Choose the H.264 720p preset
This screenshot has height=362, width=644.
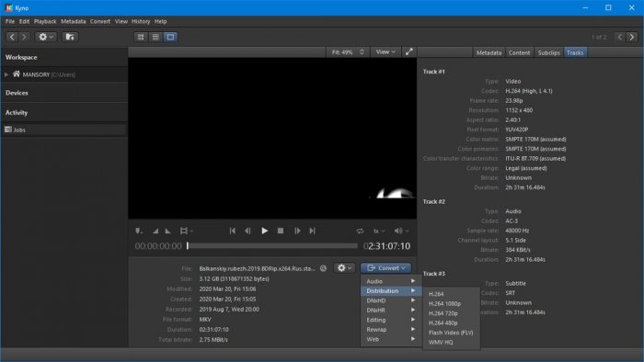click(451, 313)
